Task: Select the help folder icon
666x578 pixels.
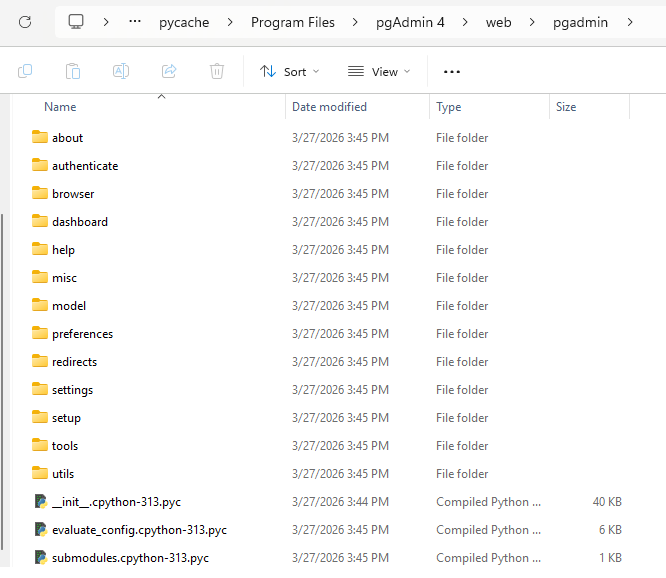Action: pyautogui.click(x=40, y=249)
